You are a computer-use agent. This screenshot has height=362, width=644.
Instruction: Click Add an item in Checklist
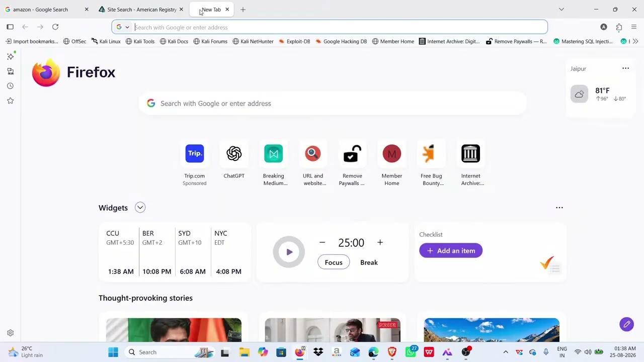click(451, 250)
